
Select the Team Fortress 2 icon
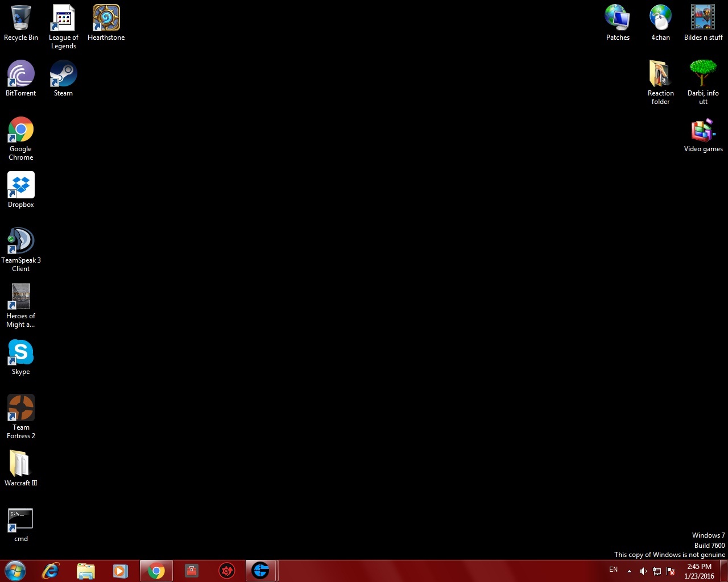tap(20, 409)
